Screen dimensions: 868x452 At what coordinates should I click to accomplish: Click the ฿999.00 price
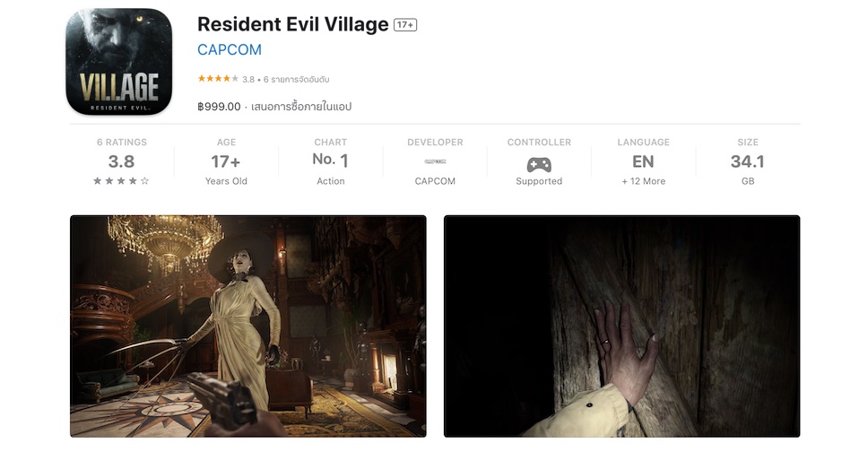point(219,107)
